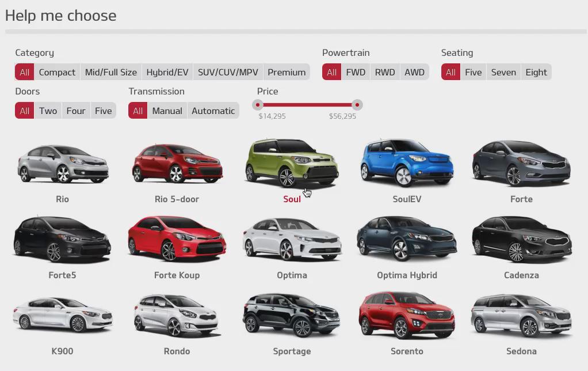The image size is (588, 371).
Task: Click the maximum price slider handle
Action: (357, 105)
